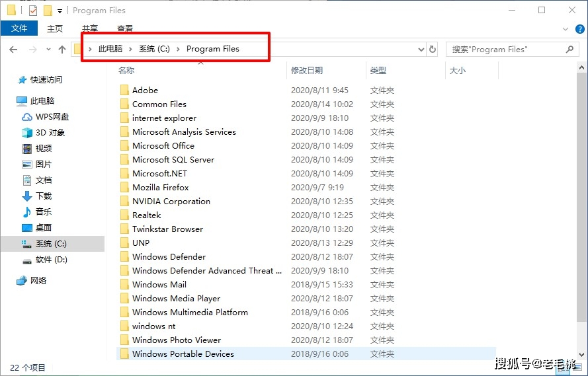588x376 pixels.
Task: Open 视频 in the navigation pane
Action: pyautogui.click(x=37, y=149)
